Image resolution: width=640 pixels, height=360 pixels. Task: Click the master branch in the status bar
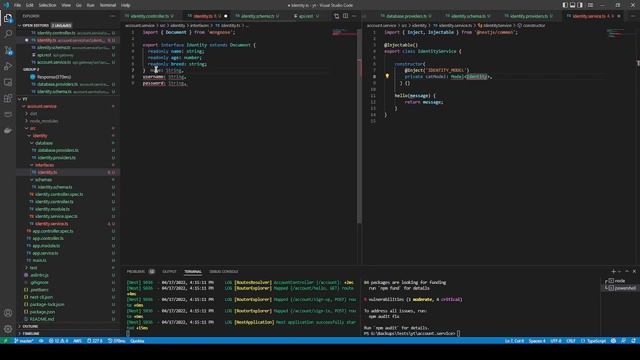[23, 341]
